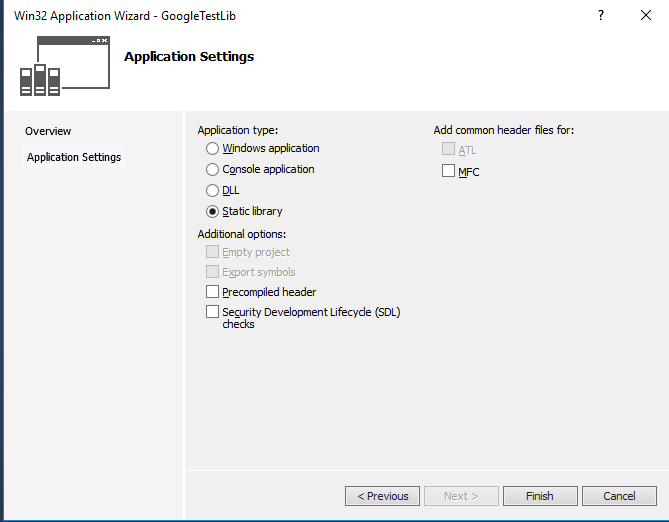Select the Static library radio button
669x522 pixels.
click(212, 212)
